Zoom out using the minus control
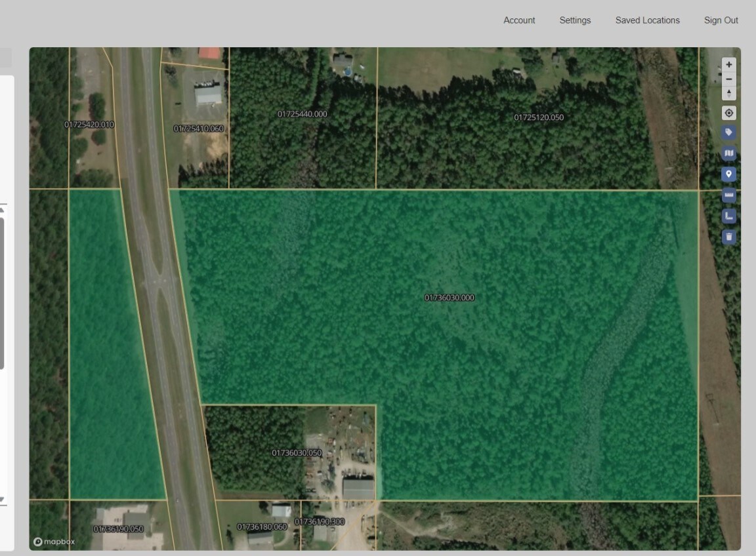 tap(728, 79)
